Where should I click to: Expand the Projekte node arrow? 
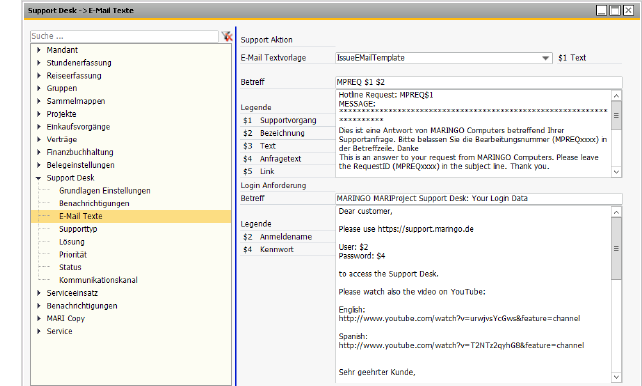pos(39,114)
